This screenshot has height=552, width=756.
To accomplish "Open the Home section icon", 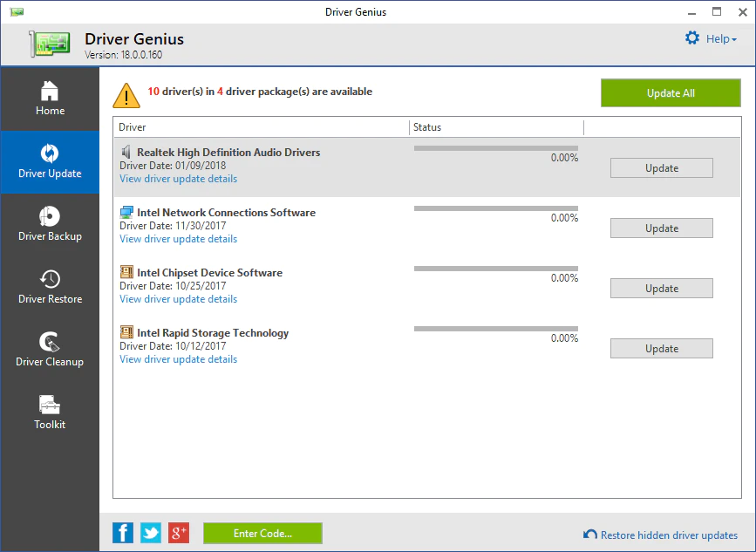I will pyautogui.click(x=50, y=91).
